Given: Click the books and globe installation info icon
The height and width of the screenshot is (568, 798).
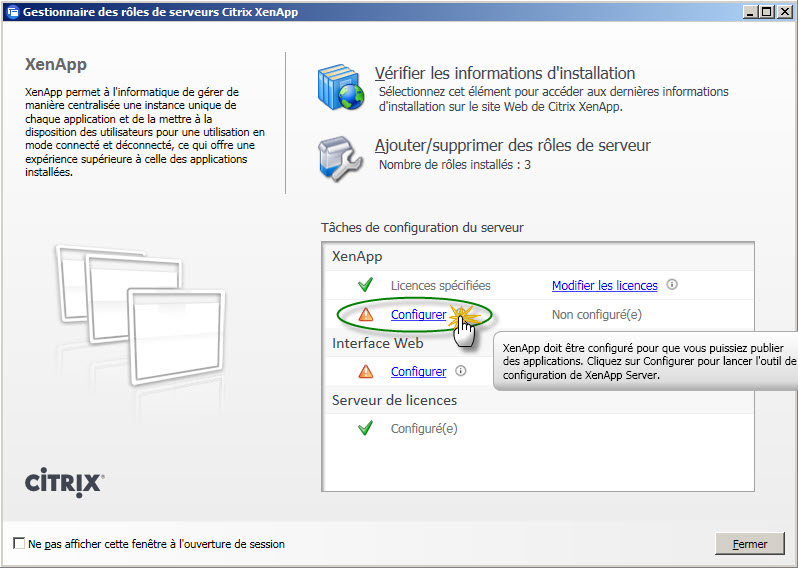Looking at the screenshot, I should (341, 88).
